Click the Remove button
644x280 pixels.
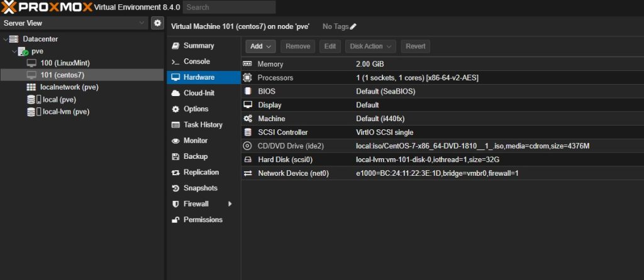tap(297, 46)
